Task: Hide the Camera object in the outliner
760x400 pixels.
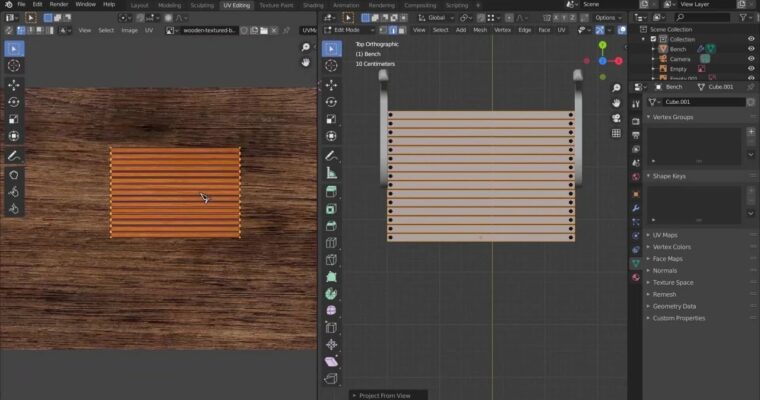Action: (751, 59)
